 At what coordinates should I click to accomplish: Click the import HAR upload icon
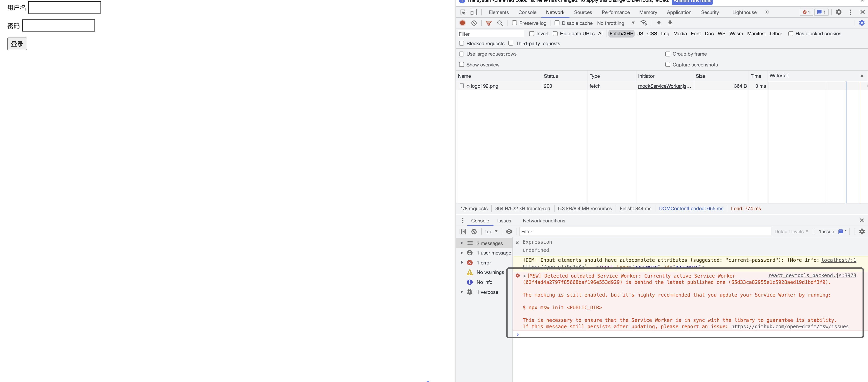click(658, 23)
